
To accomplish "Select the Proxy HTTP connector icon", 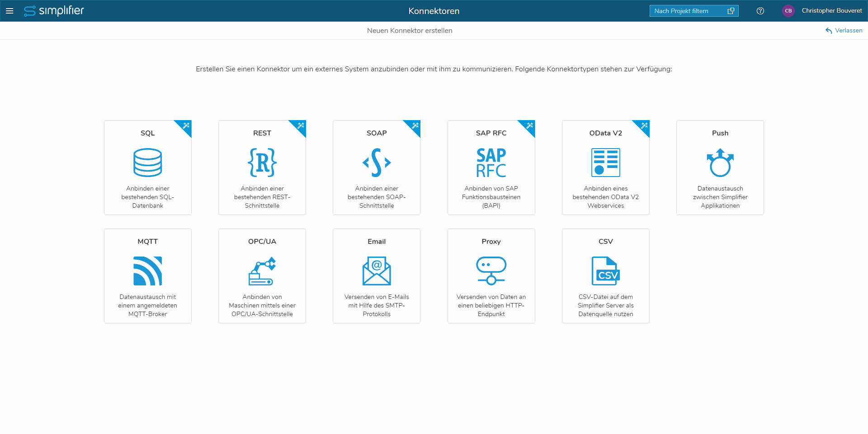I will coord(491,271).
